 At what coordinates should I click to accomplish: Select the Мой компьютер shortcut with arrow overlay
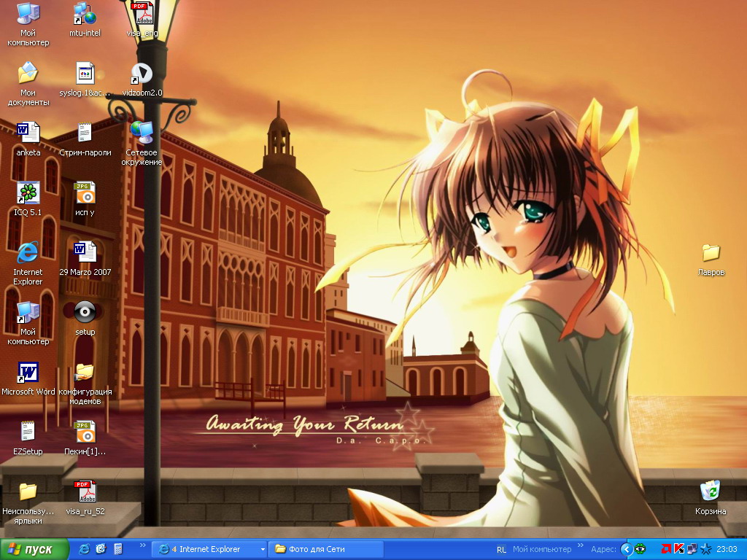[28, 323]
